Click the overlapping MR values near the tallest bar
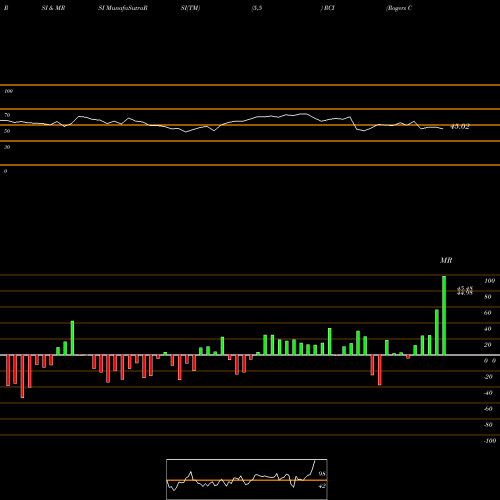 465,291
